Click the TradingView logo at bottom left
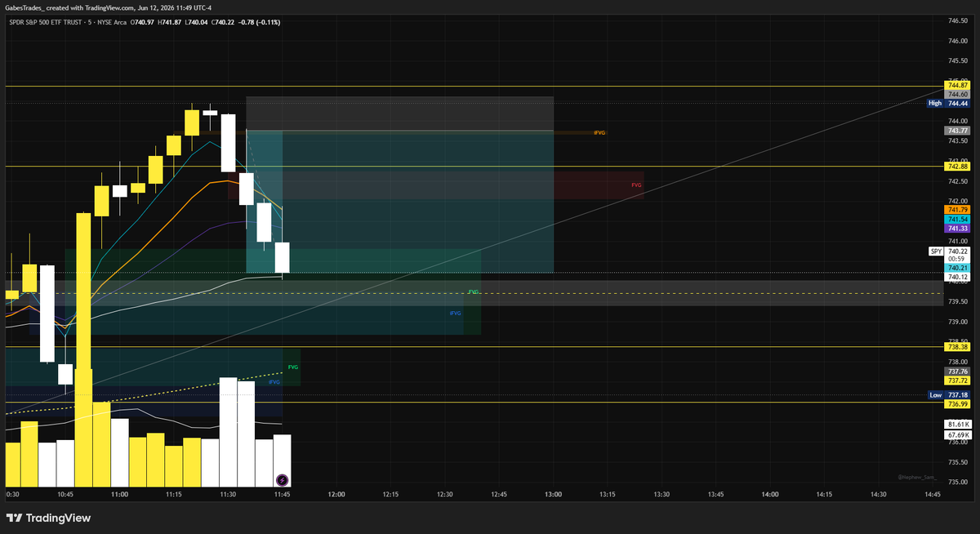 [48, 518]
